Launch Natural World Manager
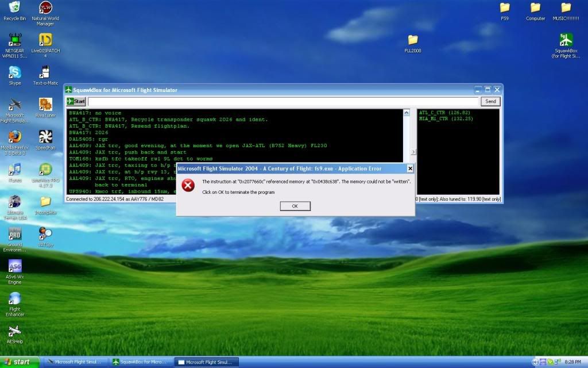The width and height of the screenshot is (588, 368). click(44, 10)
